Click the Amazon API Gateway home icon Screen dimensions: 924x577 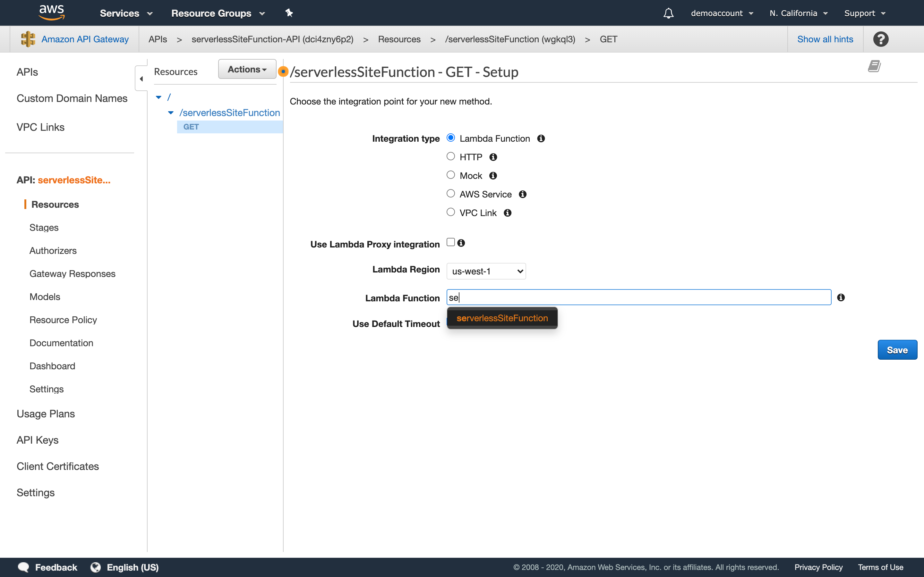click(28, 39)
